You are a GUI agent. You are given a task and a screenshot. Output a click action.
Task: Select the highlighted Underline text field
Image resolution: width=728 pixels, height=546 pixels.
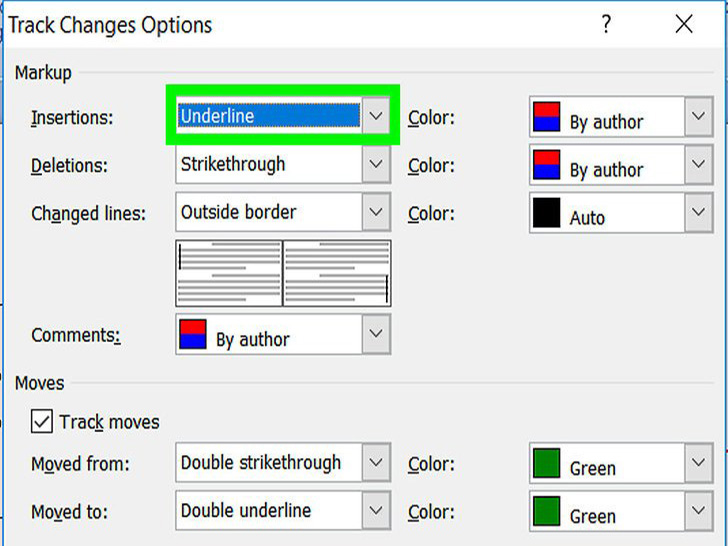(x=268, y=116)
